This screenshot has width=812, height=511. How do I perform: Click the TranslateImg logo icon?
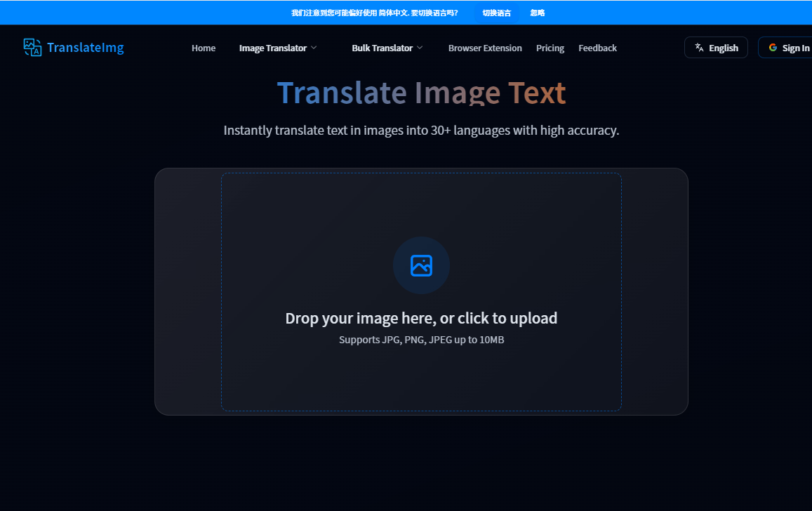(x=32, y=47)
